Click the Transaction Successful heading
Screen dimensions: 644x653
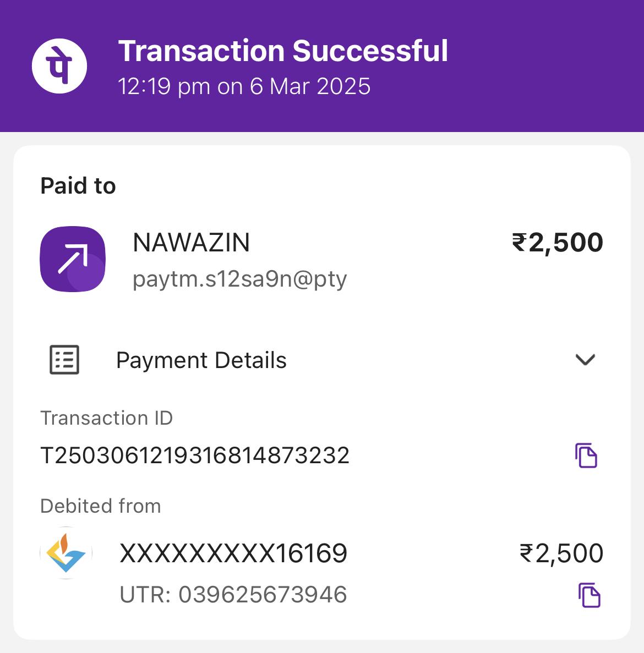283,51
